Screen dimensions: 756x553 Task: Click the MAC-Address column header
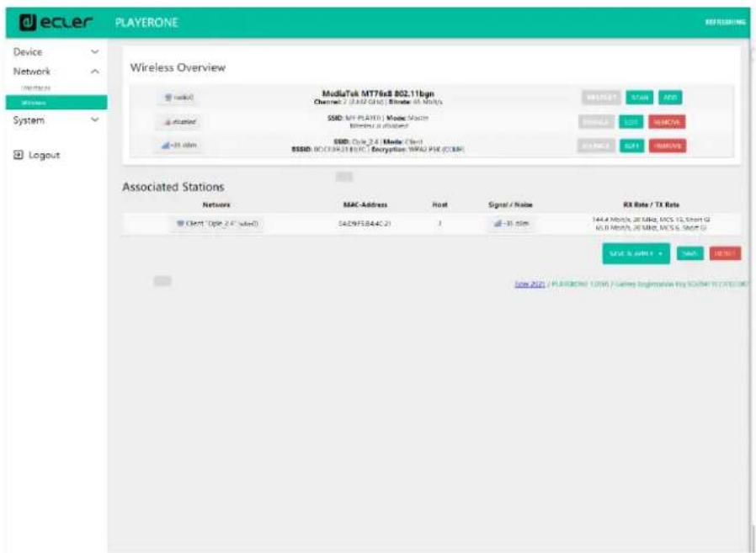[365, 205]
